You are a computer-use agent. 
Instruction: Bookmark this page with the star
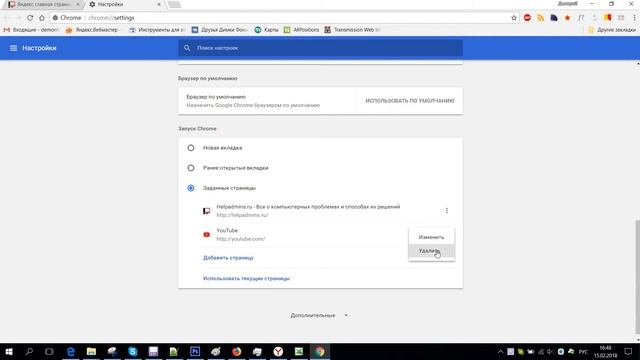[x=514, y=18]
